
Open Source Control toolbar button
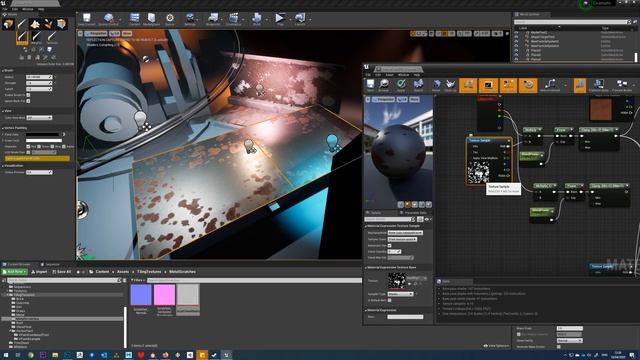pyautogui.click(x=108, y=19)
